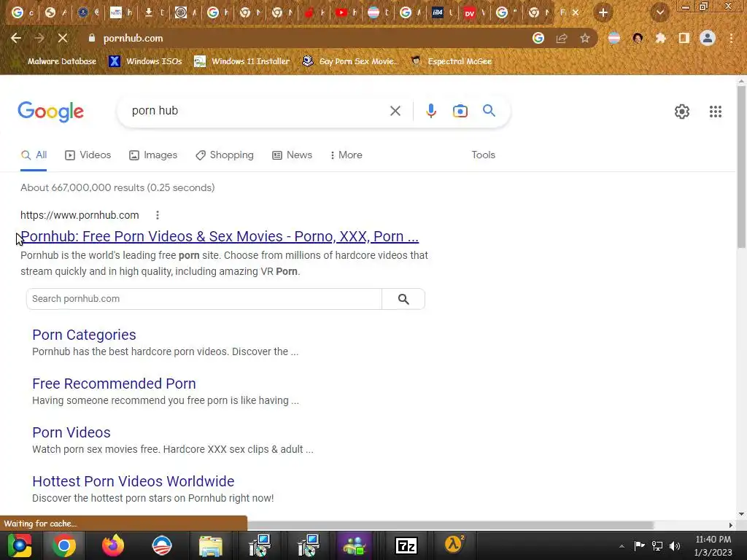Stop loading the page

[63, 38]
